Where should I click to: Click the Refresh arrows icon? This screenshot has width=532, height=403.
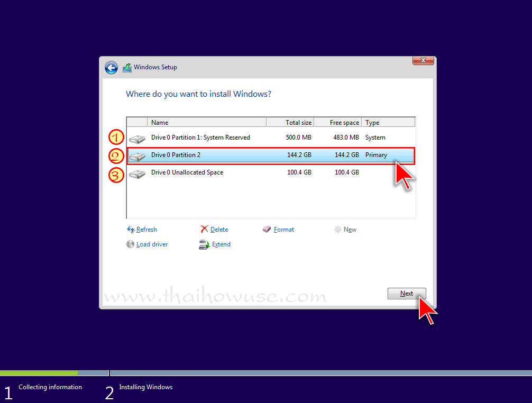pos(131,230)
